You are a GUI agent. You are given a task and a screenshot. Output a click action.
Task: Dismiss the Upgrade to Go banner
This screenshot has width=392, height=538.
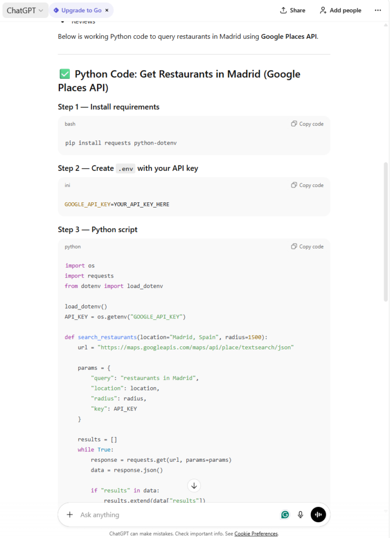pyautogui.click(x=107, y=10)
